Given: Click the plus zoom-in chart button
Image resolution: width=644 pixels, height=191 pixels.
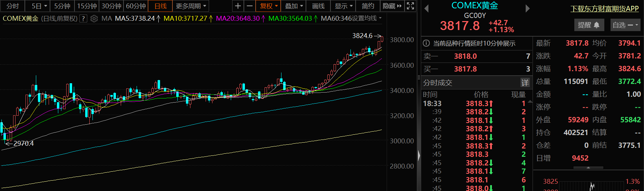Looking at the screenshot, I should (x=238, y=6).
